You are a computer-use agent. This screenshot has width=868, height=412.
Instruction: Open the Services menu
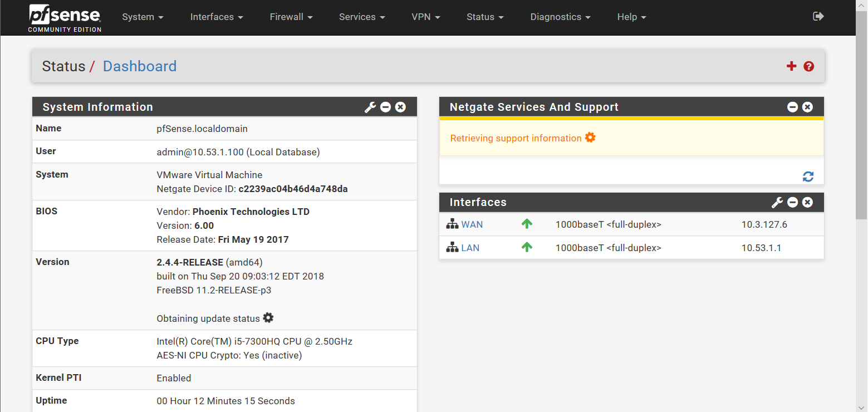coord(361,17)
